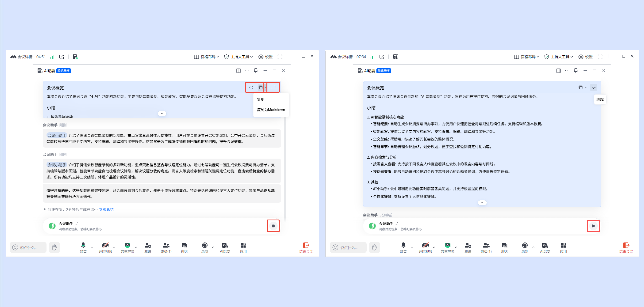Image resolution: width=644 pixels, height=307 pixels.
Task: Click the 收起 collapse icon in the right 会议概览 card
Action: (593, 87)
